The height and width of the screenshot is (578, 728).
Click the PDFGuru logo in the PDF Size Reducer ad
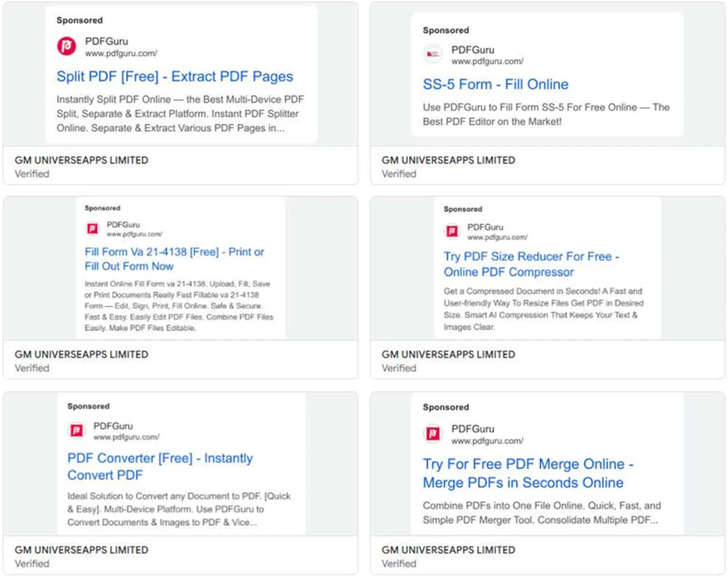452,231
